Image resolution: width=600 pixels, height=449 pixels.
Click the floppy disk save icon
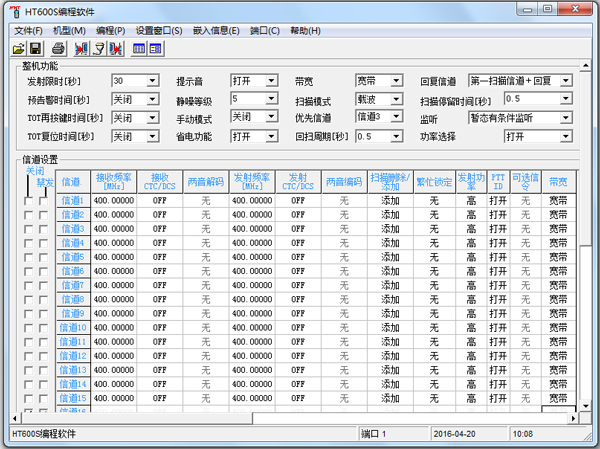(x=35, y=48)
